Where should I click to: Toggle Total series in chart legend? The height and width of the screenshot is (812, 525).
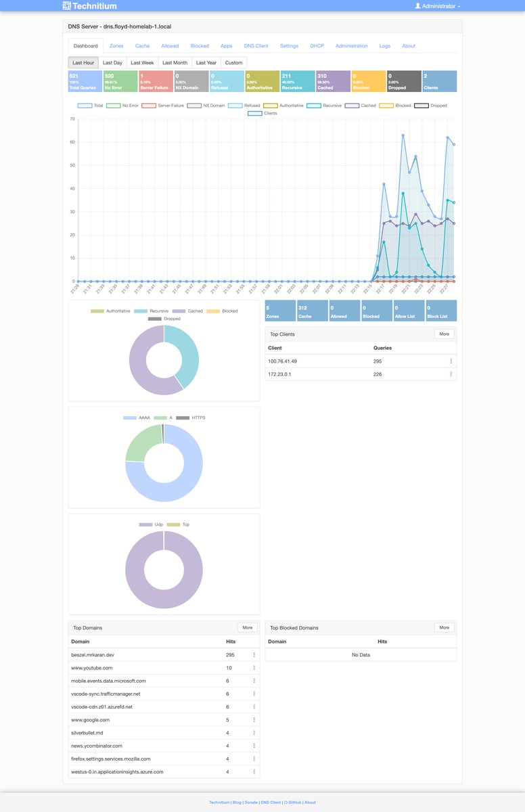coord(91,106)
